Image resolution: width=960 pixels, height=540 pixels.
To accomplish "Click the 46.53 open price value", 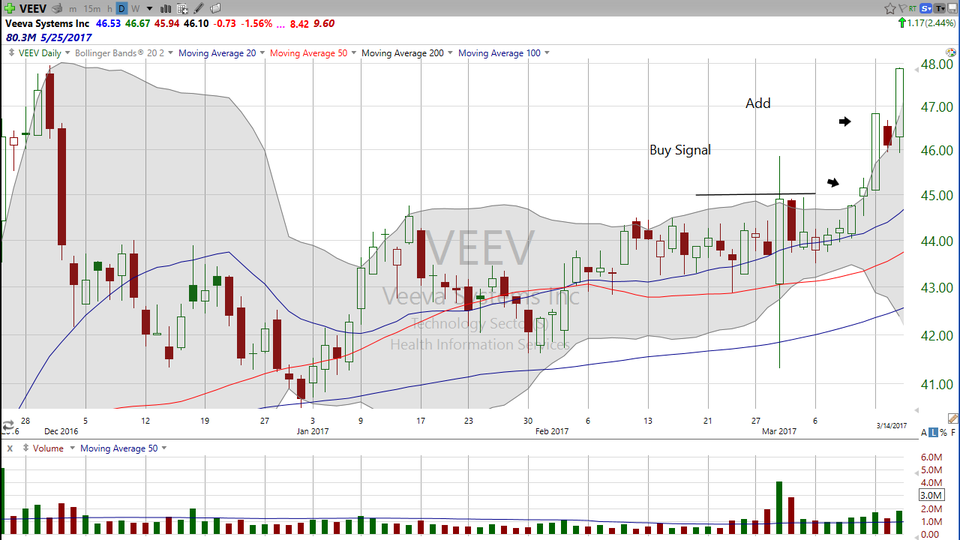I will pos(108,23).
